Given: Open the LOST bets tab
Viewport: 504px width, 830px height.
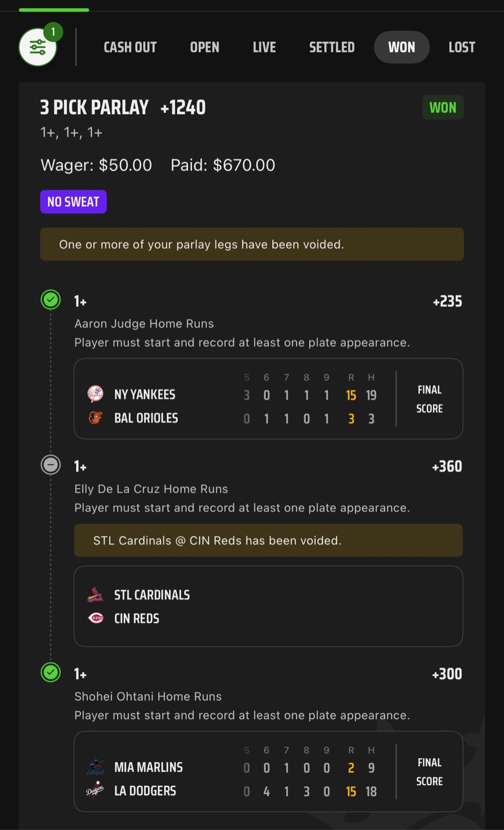Looking at the screenshot, I should [x=461, y=47].
